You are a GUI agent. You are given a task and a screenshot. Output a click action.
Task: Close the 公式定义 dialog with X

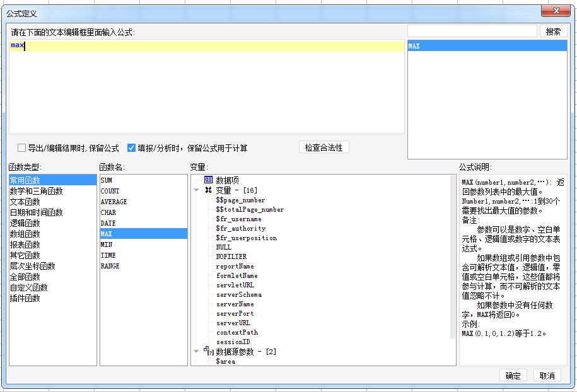[x=556, y=11]
